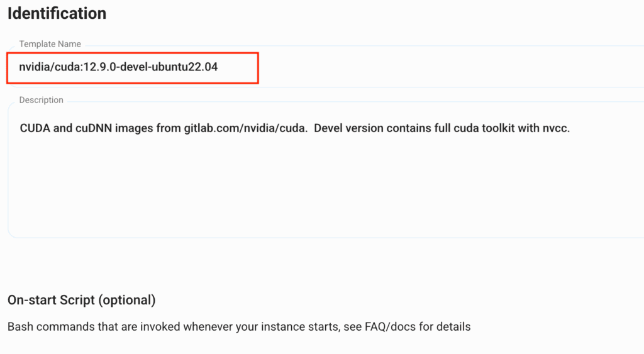Click the Identification section heading

[x=57, y=13]
